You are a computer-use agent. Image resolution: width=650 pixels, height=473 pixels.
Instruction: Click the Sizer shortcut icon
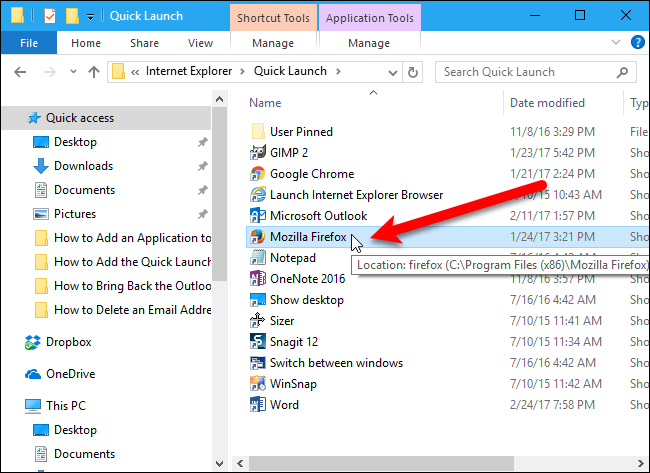(257, 321)
